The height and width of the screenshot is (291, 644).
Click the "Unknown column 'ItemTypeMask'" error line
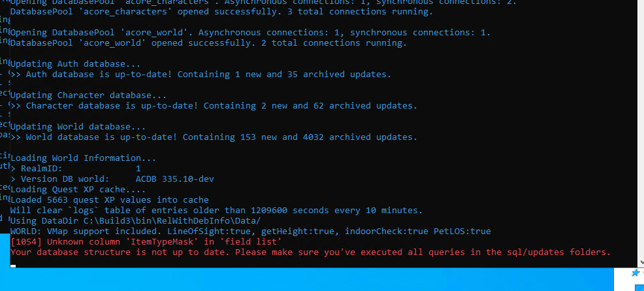pos(146,242)
